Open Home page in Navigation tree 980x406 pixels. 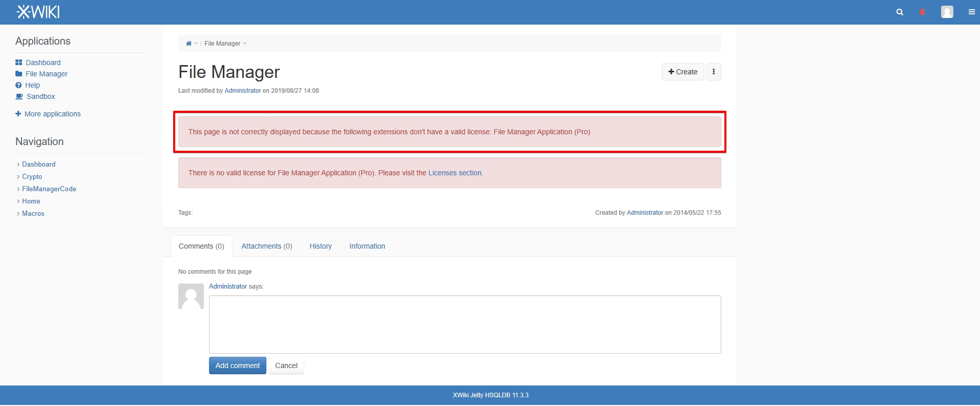(31, 201)
